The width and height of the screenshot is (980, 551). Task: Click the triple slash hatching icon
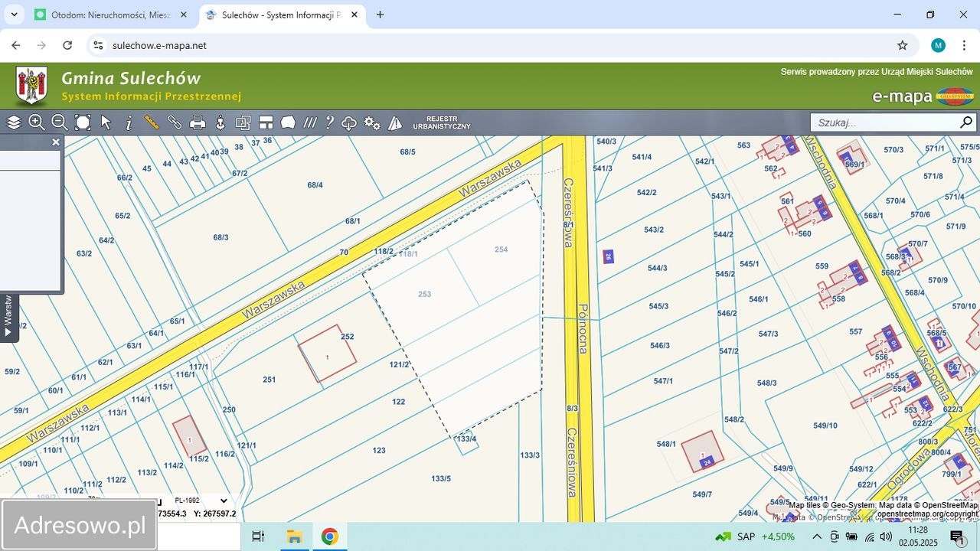(x=310, y=122)
